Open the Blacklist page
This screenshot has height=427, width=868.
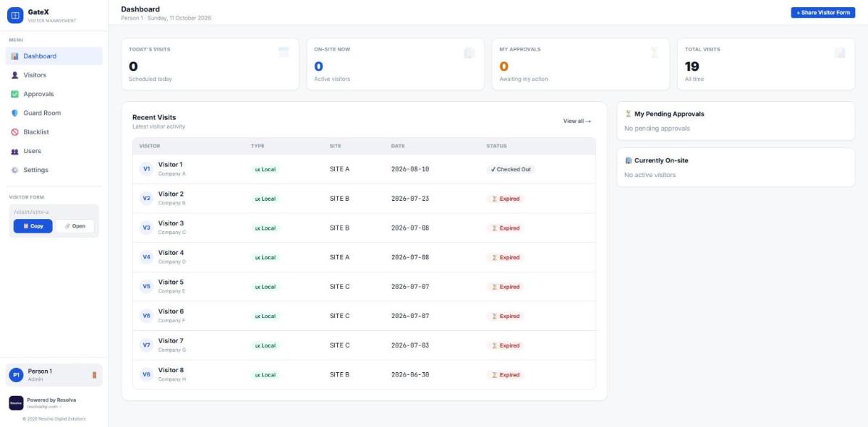54,132
